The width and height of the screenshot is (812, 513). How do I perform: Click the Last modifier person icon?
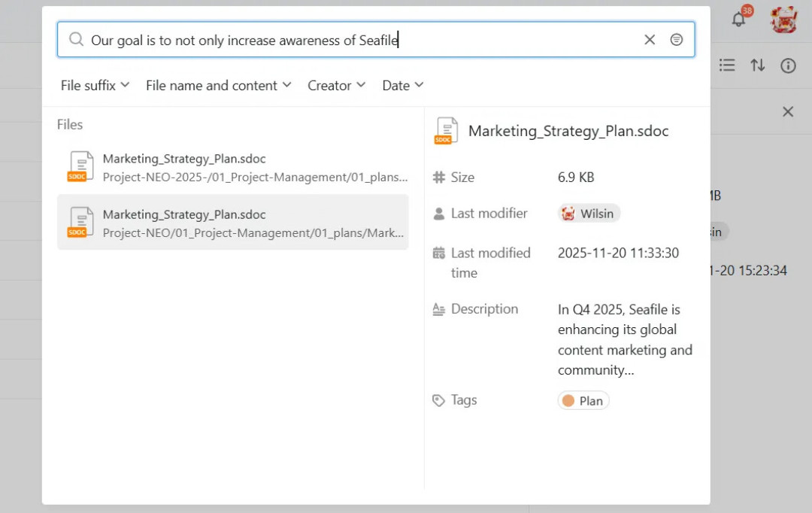tap(438, 214)
